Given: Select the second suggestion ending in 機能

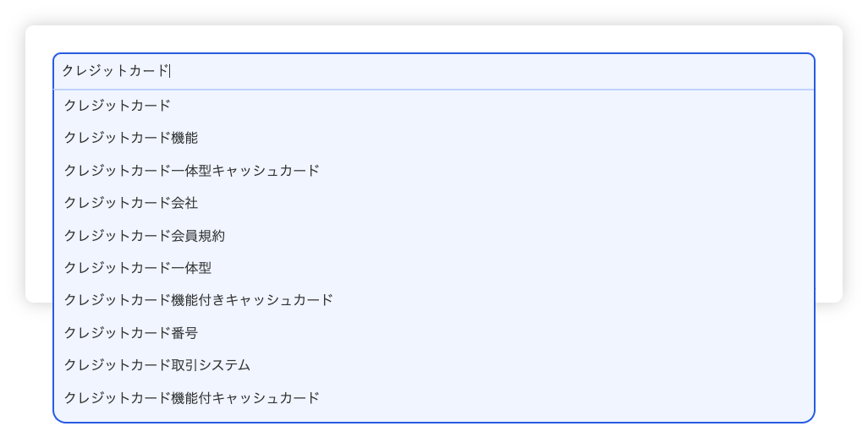Looking at the screenshot, I should tap(131, 138).
